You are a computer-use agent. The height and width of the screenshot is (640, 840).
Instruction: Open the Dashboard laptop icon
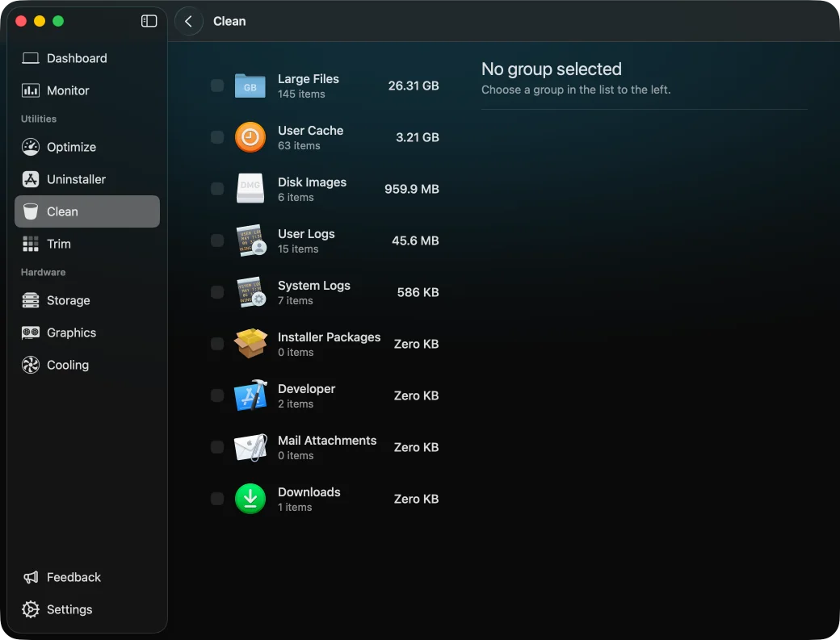pos(31,58)
